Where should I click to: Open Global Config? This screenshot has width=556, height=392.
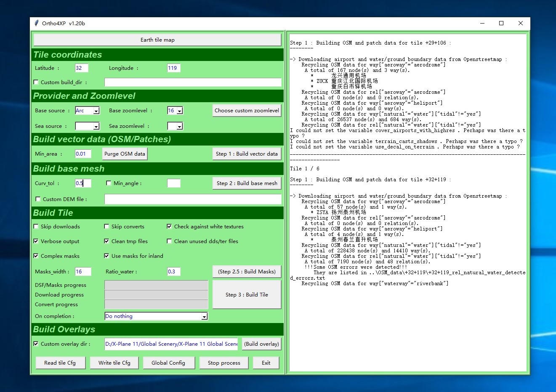tap(168, 363)
